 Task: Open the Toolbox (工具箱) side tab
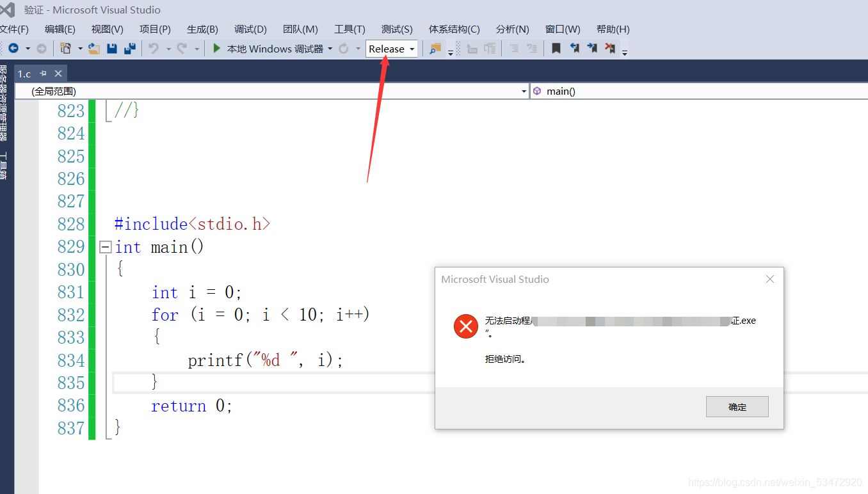point(3,165)
